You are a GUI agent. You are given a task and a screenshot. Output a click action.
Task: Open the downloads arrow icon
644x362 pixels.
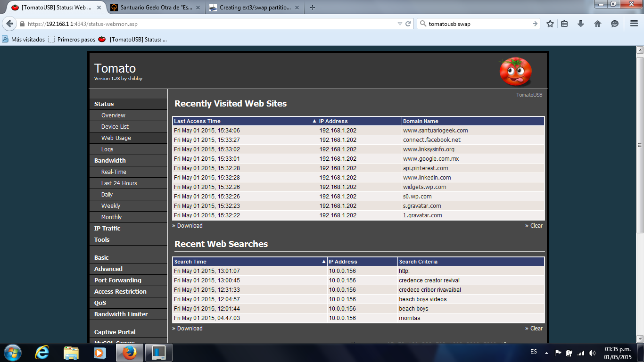tap(581, 24)
